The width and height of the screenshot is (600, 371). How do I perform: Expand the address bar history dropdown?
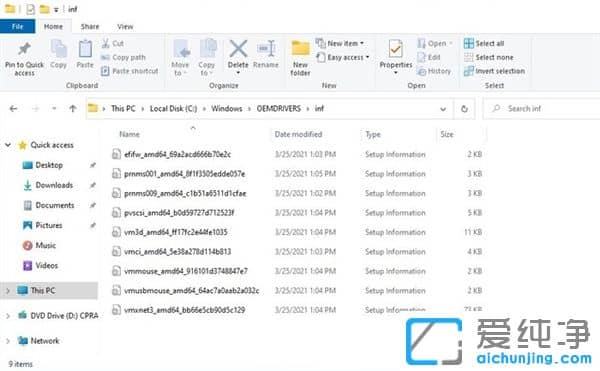443,109
